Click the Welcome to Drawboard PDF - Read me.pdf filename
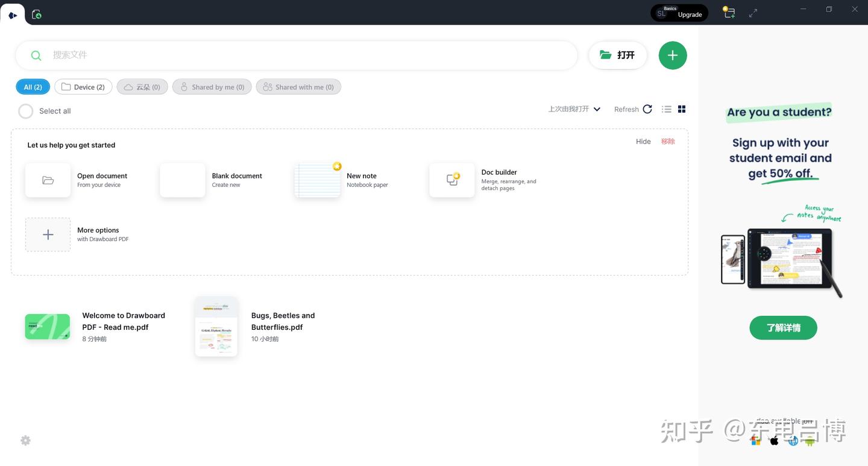 [x=124, y=321]
